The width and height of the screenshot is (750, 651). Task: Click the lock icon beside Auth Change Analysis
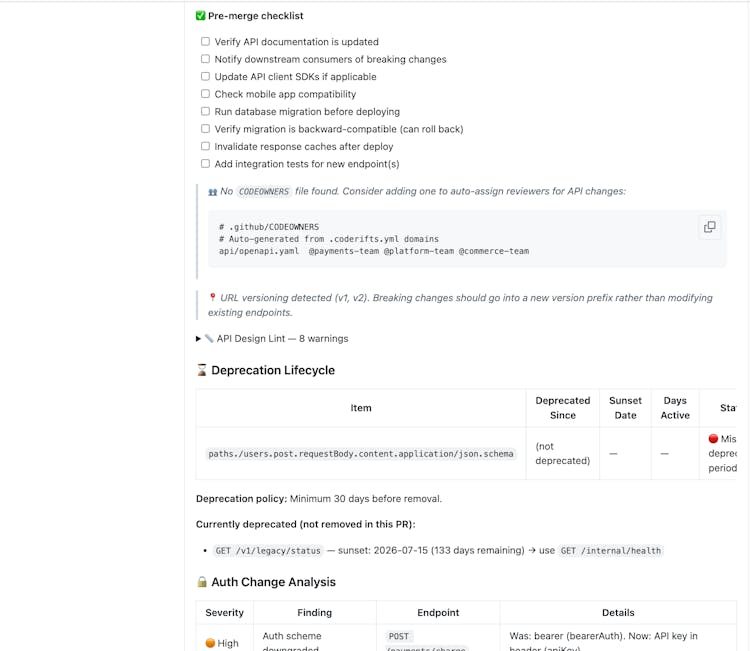[x=202, y=582]
